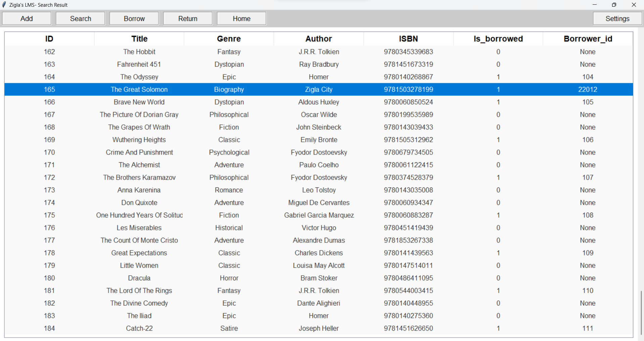The height and width of the screenshot is (341, 644).
Task: Click the Is_borrowed column header
Action: 498,39
